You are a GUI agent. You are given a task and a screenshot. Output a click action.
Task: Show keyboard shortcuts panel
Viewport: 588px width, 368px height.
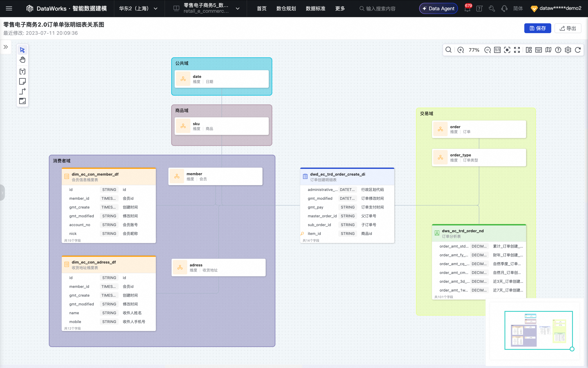tap(538, 50)
